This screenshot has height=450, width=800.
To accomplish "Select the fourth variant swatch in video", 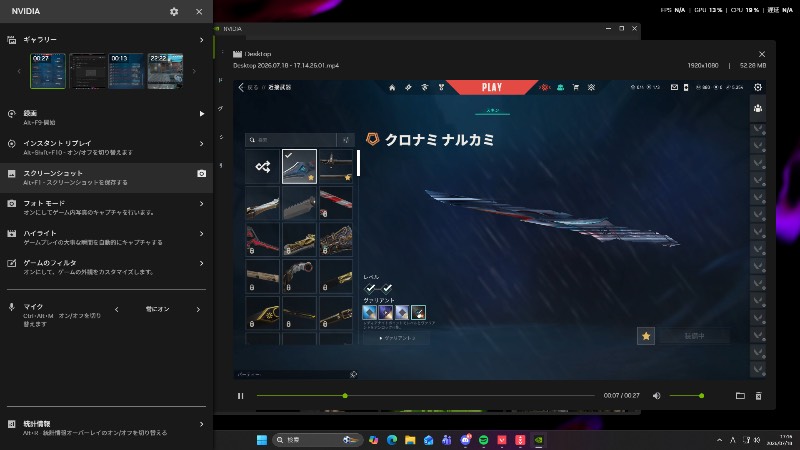I will pos(418,312).
